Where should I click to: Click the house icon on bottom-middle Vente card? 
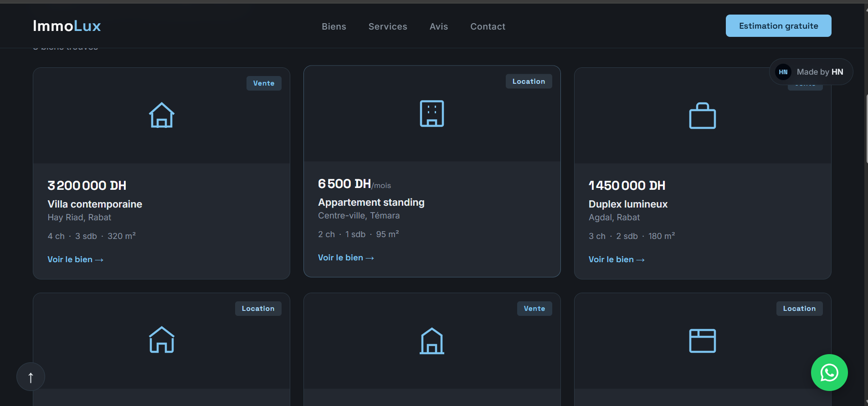[432, 341]
